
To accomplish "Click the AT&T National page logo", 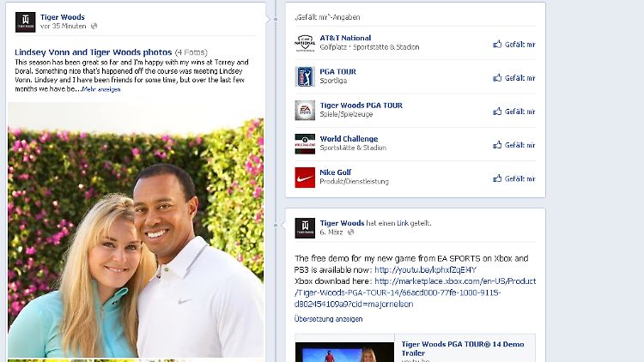I will click(305, 43).
